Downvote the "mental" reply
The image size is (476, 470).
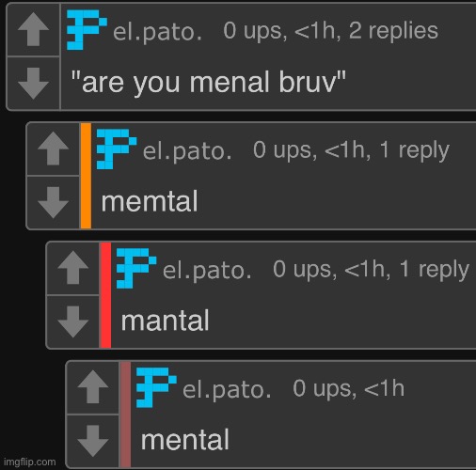(93, 441)
